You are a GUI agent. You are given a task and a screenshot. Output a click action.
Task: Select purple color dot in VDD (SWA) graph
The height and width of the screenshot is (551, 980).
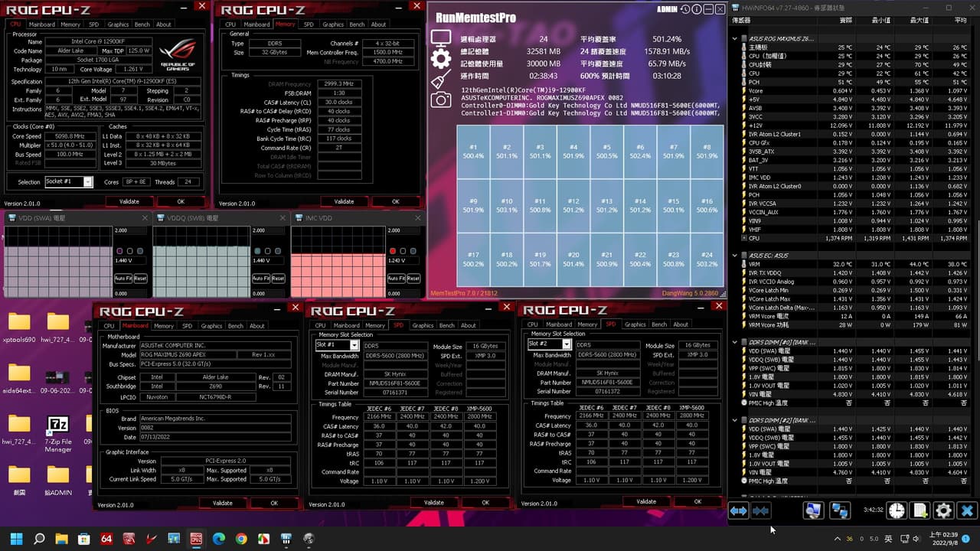(119, 251)
